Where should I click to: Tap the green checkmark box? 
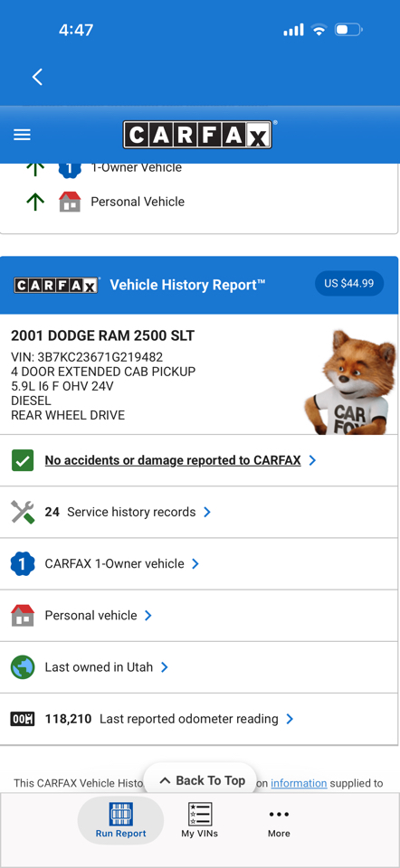click(23, 460)
